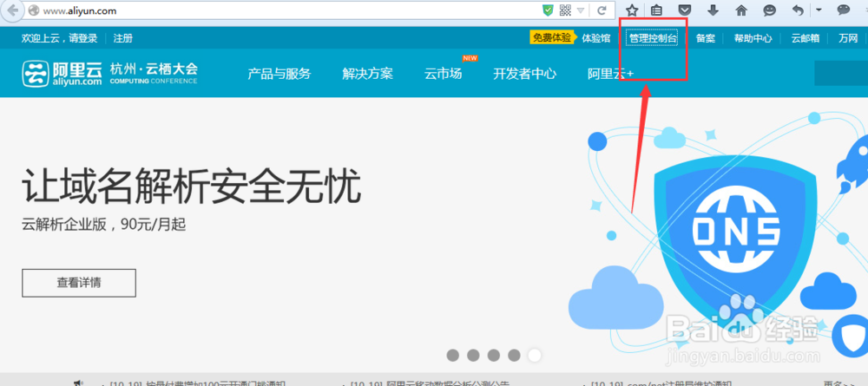This screenshot has width=868, height=386.
Task: Click 云解析企业版，90元/月起 subtitle text
Action: (103, 225)
